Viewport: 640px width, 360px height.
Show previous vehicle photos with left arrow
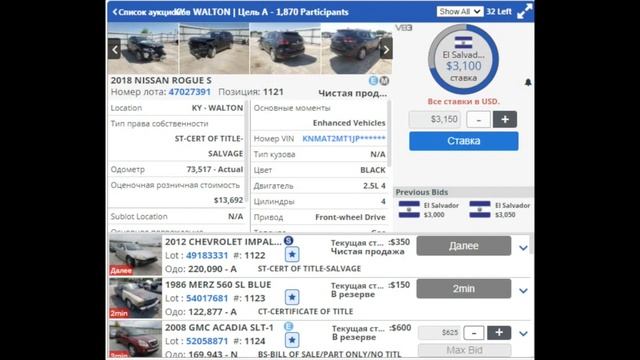[115, 50]
